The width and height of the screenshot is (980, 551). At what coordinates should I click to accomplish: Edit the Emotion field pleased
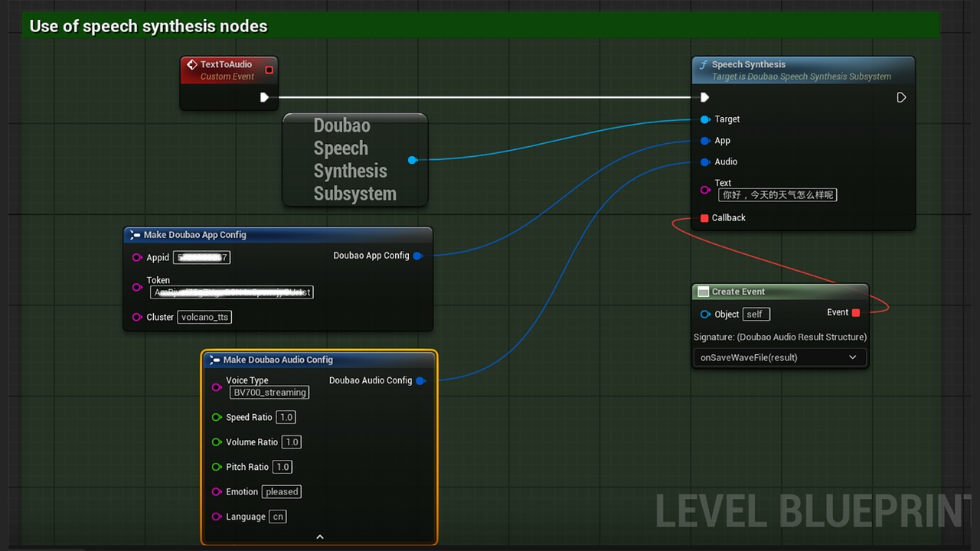[x=282, y=492]
